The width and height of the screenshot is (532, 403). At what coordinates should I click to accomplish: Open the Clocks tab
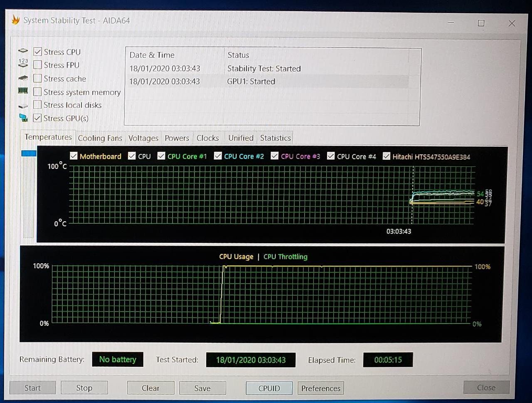207,138
